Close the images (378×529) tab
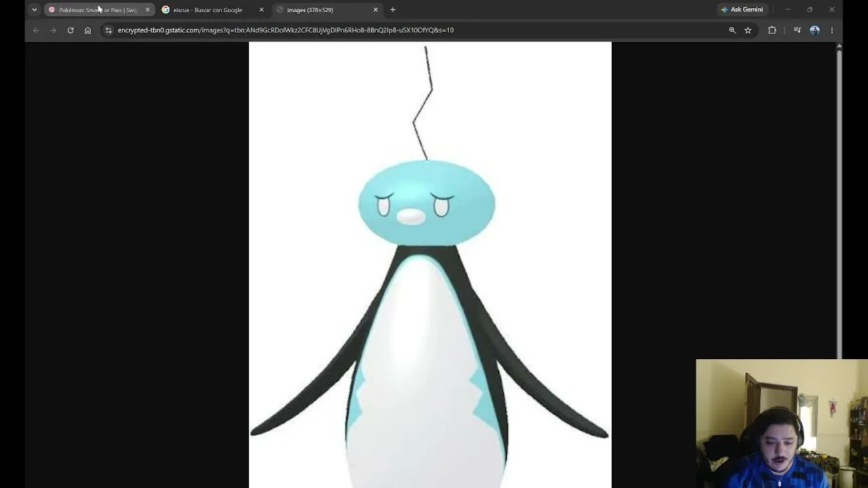The image size is (868, 488). coord(376,9)
